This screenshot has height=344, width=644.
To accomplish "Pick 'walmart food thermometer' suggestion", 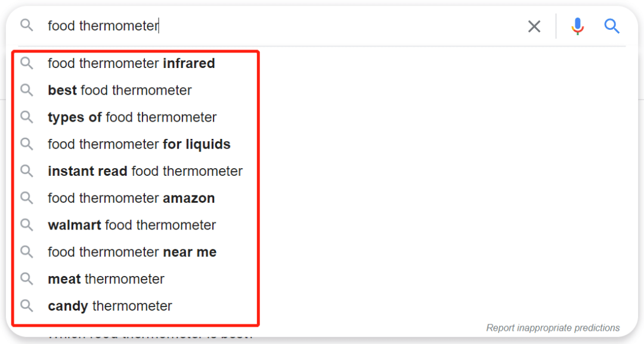I will tap(132, 225).
